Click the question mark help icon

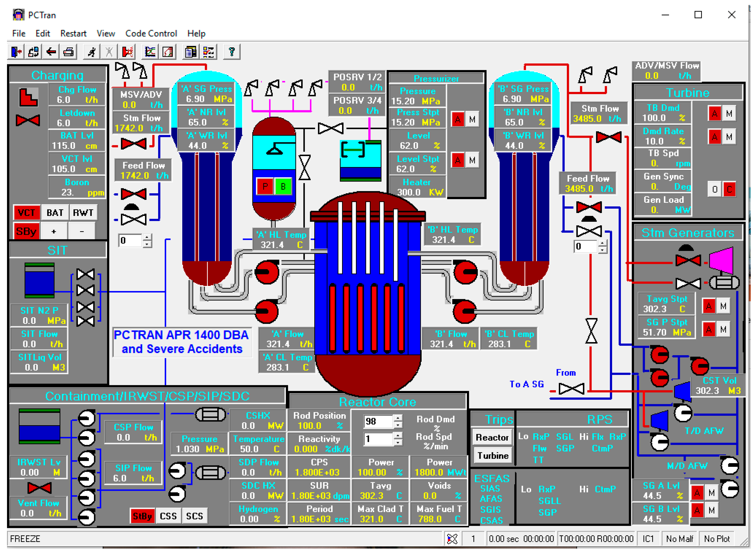[x=232, y=52]
